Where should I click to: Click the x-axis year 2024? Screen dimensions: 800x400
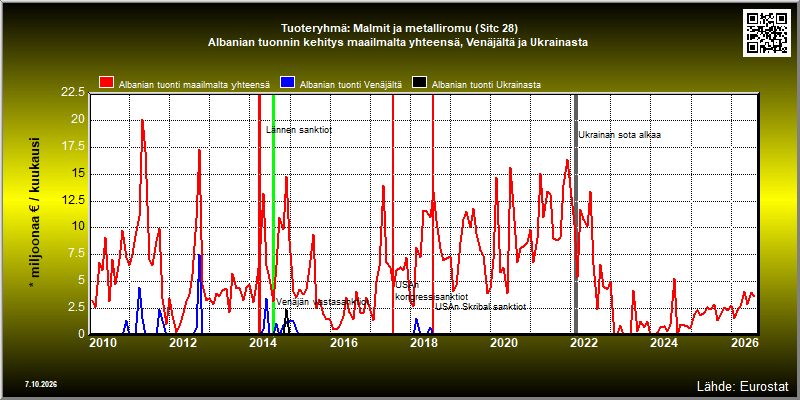click(665, 343)
